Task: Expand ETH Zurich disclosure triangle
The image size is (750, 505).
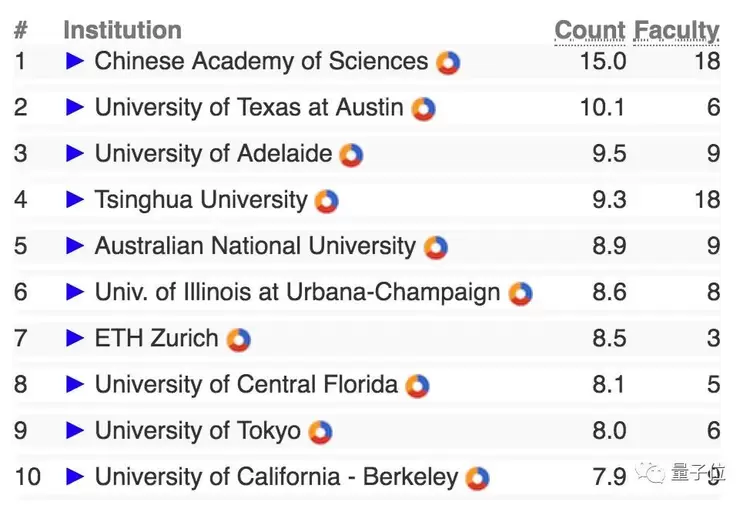Action: point(75,339)
